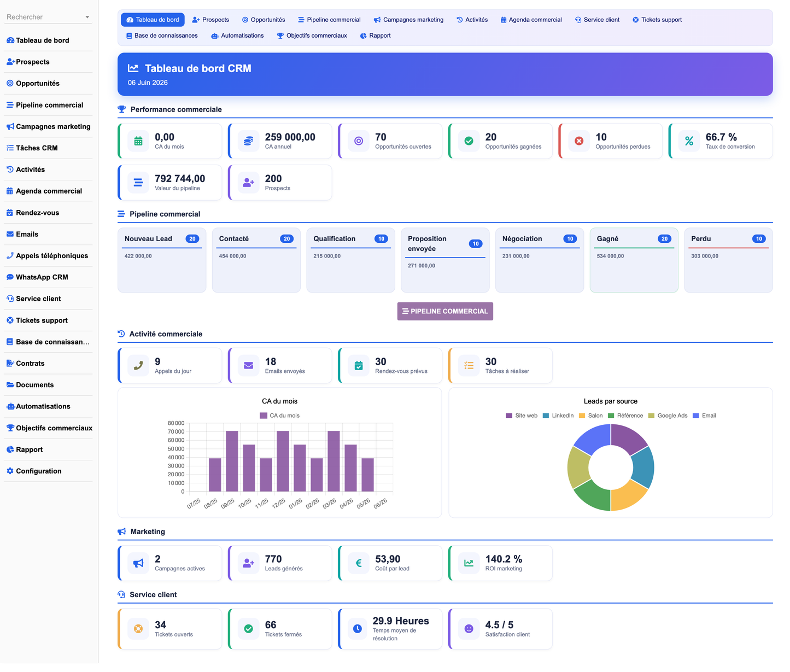Image resolution: width=790 pixels, height=672 pixels.
Task: Open the Campagnes marketing top tab
Action: [x=408, y=20]
